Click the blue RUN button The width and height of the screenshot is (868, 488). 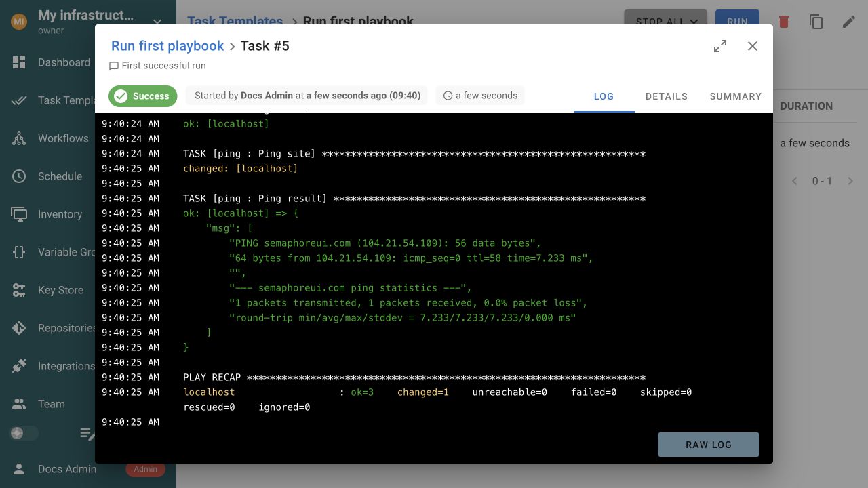click(x=737, y=22)
